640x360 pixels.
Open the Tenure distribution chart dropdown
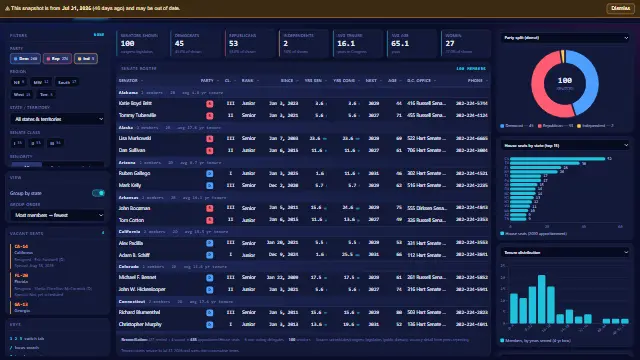click(565, 253)
